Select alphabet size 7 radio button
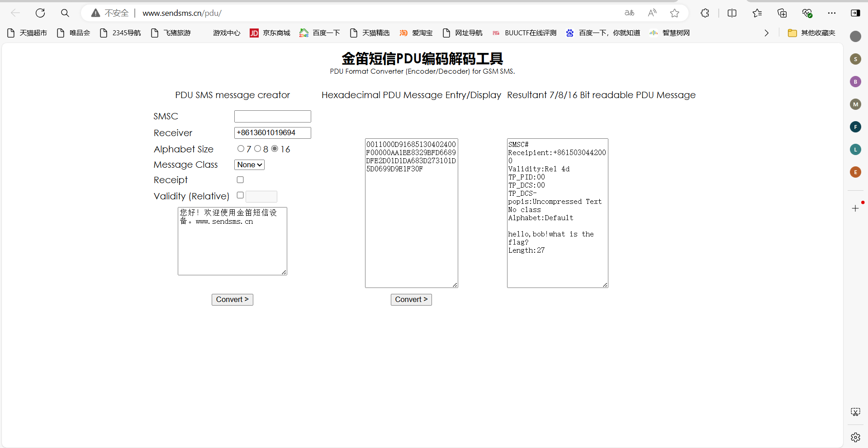The image size is (868, 448). point(241,149)
